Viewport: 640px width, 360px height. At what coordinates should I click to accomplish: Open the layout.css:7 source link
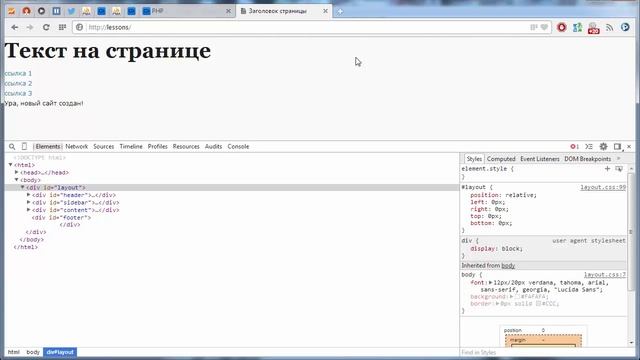click(605, 275)
